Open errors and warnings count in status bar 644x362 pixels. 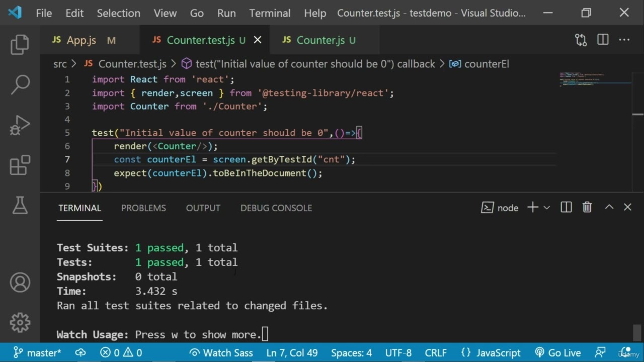(x=121, y=352)
